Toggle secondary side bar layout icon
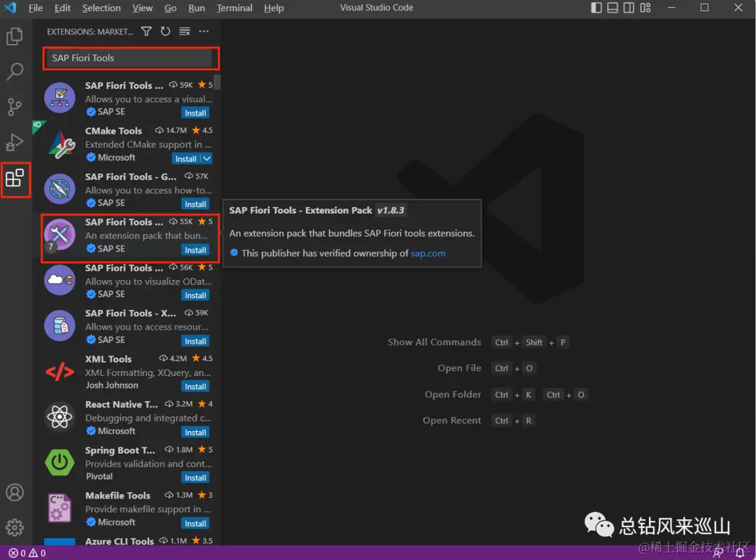This screenshot has width=756, height=560. 629,8
